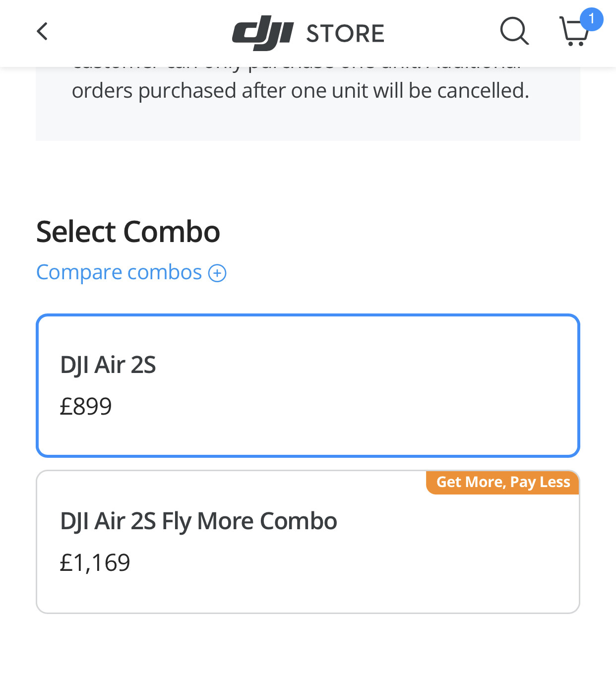Viewport: 616px width, 679px height.
Task: Select the DJI Air 2S Fly More Combo card
Action: coord(308,542)
